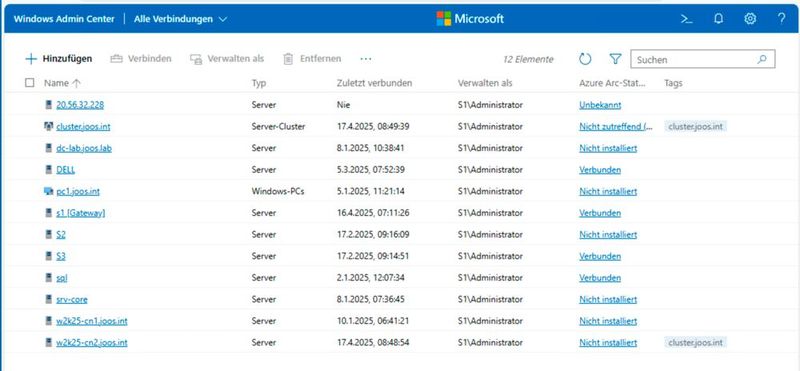Open the w2k25-cn2.joos.int server link
This screenshot has height=371, width=800.
click(92, 342)
